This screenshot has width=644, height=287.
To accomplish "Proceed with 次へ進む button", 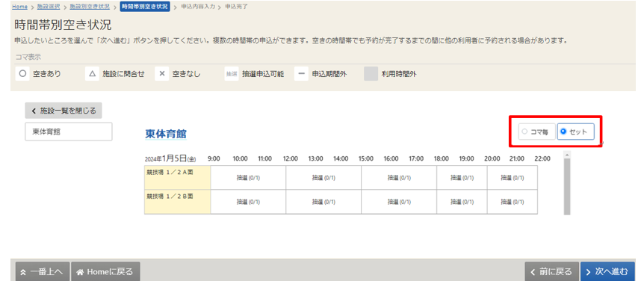I will tap(607, 271).
